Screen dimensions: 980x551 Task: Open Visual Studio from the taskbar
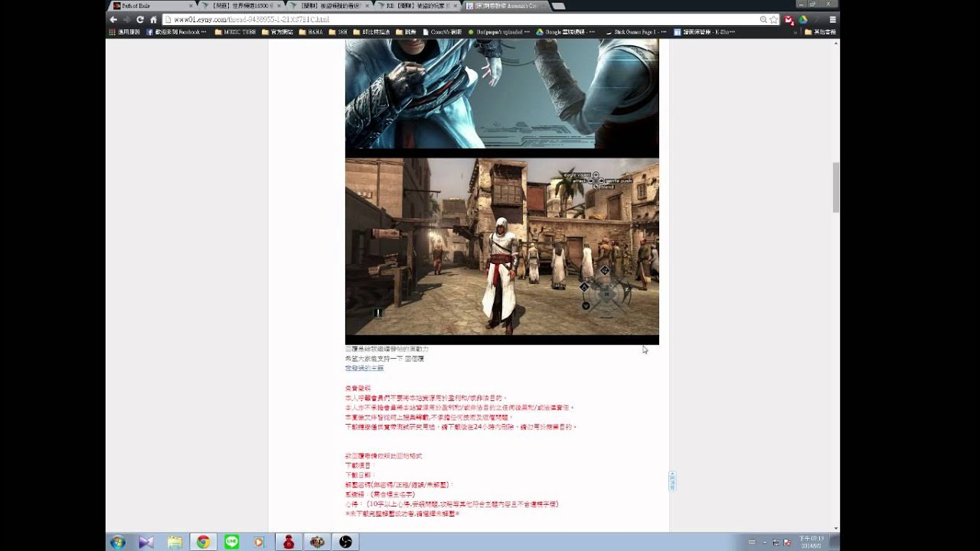pos(146,542)
